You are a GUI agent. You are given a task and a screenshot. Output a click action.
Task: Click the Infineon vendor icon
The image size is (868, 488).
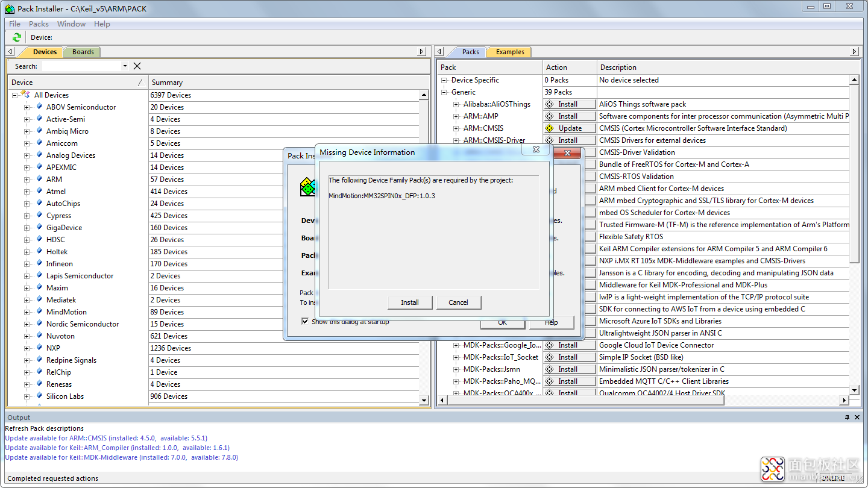39,263
